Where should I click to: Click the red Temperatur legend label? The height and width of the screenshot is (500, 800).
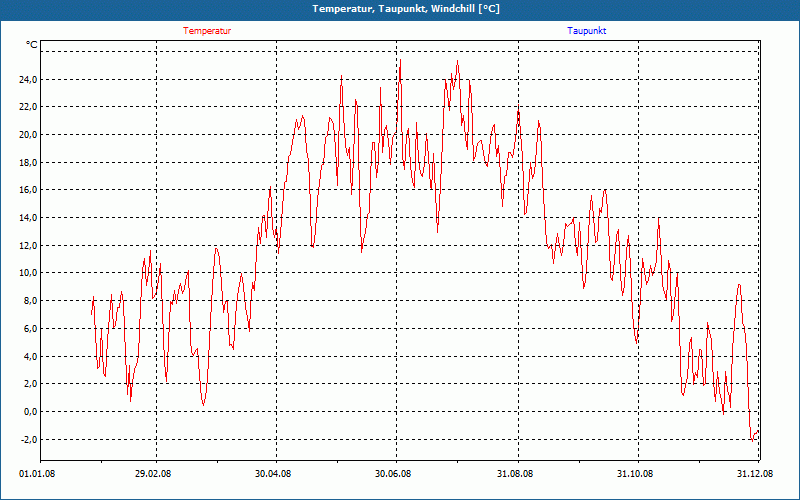click(x=207, y=31)
